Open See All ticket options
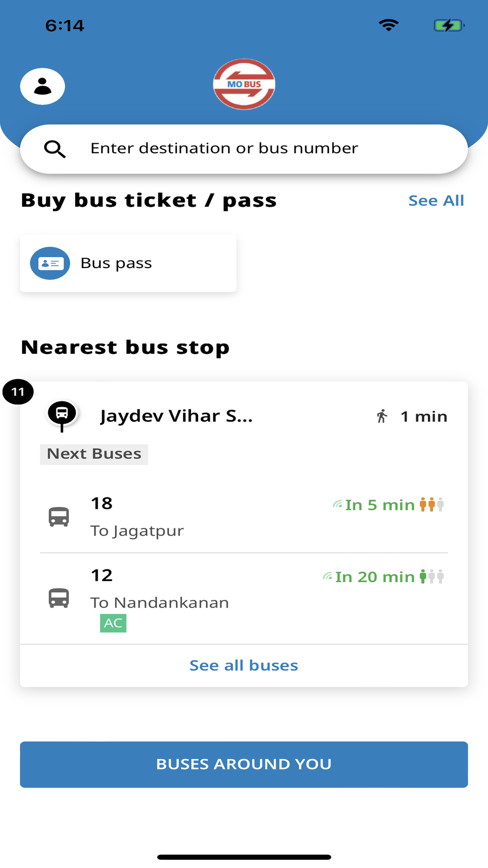The height and width of the screenshot is (868, 488). [436, 201]
